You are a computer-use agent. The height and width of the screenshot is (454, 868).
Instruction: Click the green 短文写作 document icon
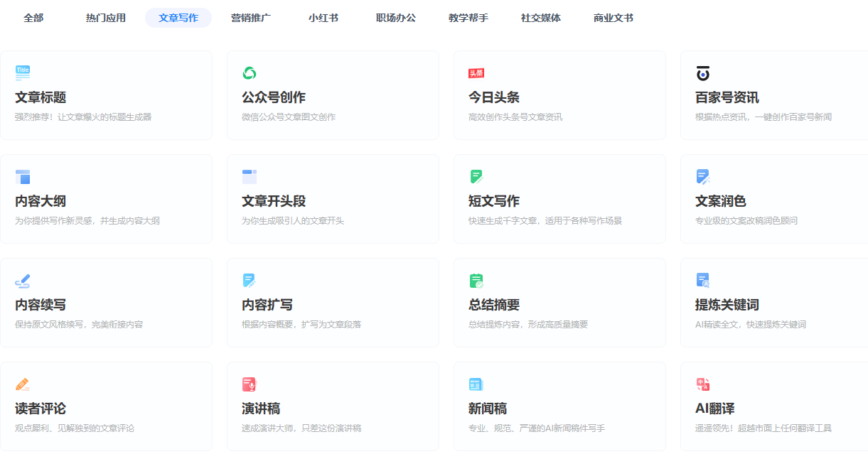point(476,177)
